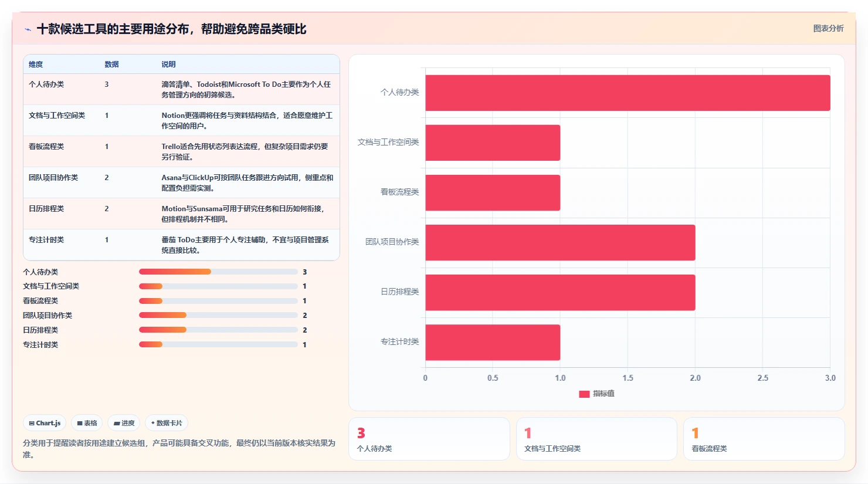Click the 日历排程类 table row label
The image size is (868, 484).
tap(46, 209)
